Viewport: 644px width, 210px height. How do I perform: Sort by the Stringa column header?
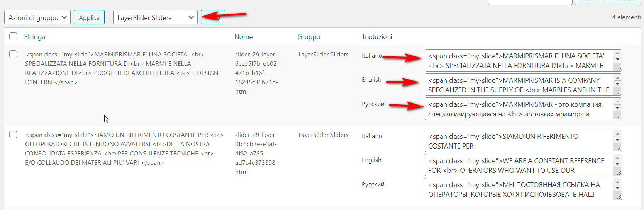(35, 37)
